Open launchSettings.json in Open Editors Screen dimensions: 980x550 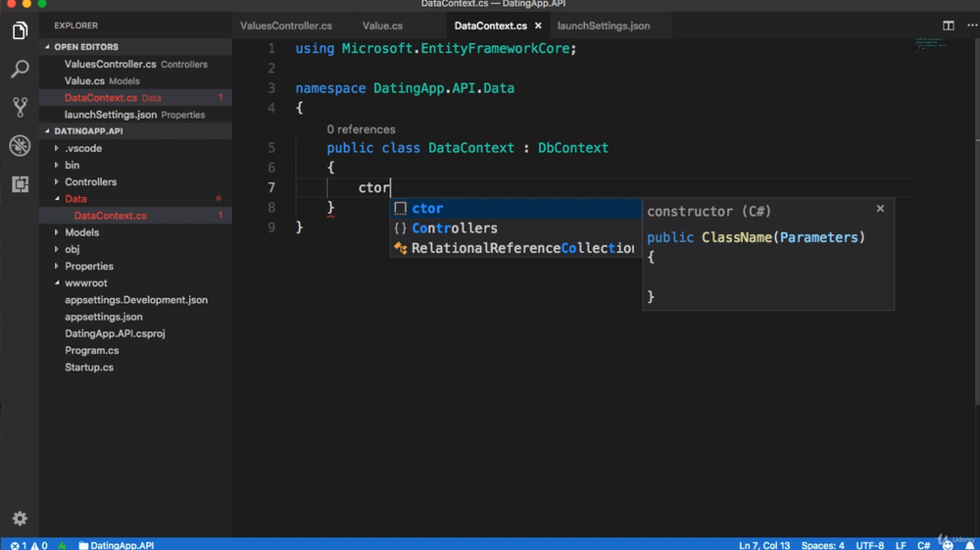[x=135, y=115]
